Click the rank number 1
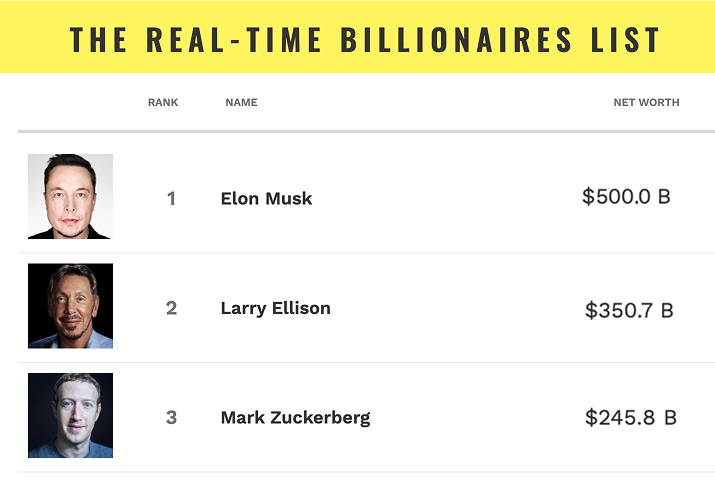 (171, 198)
